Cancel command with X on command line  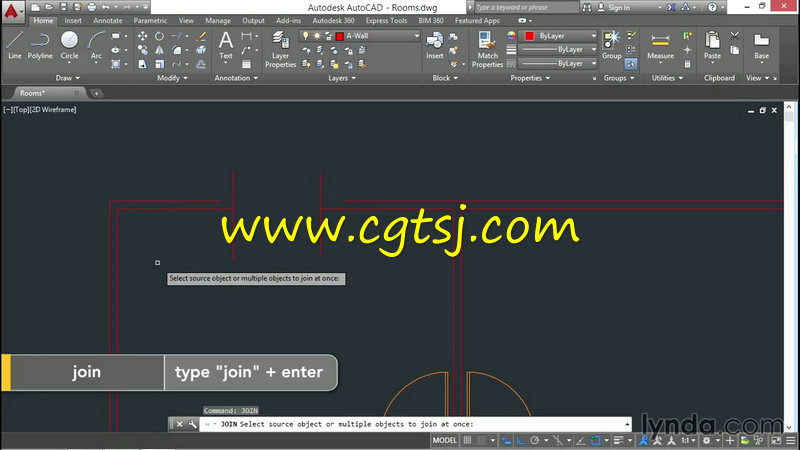[x=180, y=424]
